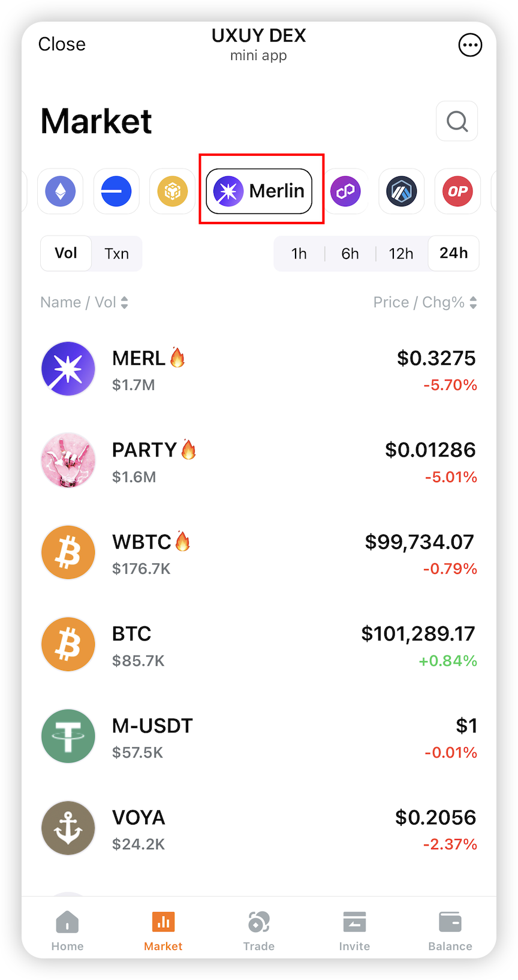Viewport: 518px width, 980px height.
Task: Set timeframe to 1h
Action: coord(299,254)
